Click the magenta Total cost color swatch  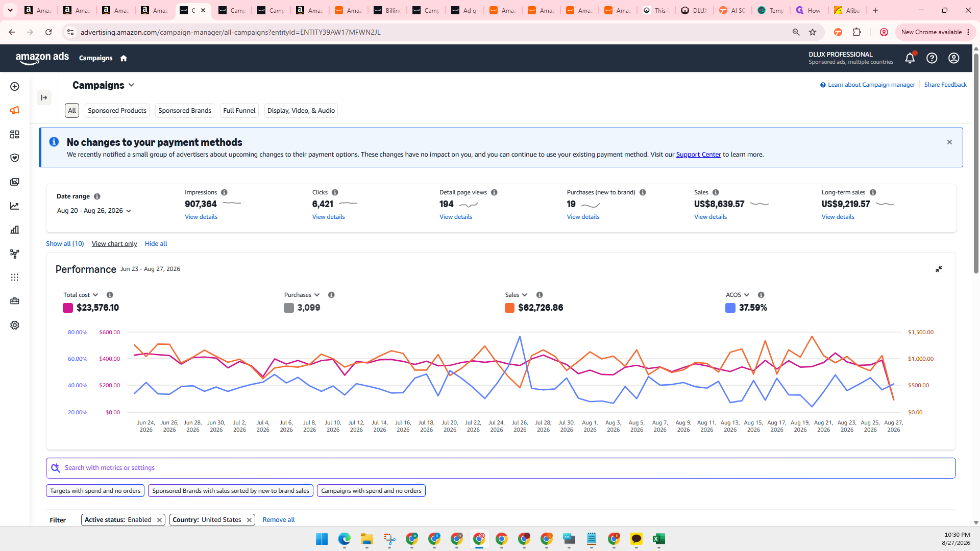68,308
